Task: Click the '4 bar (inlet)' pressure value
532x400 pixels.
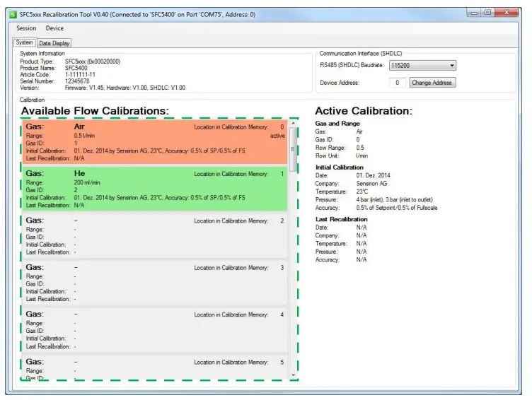Action: 370,200
